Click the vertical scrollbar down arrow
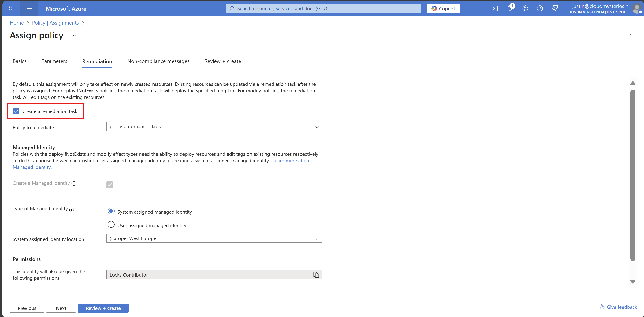 tap(633, 282)
